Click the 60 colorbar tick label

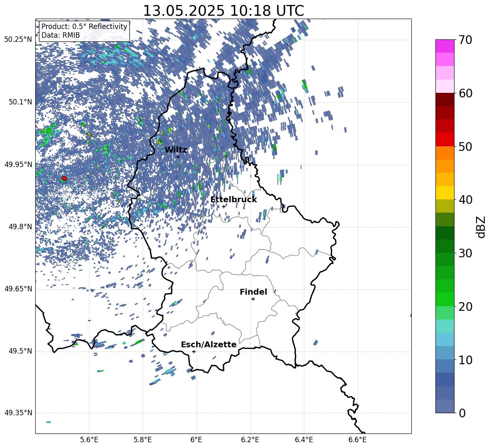465,93
